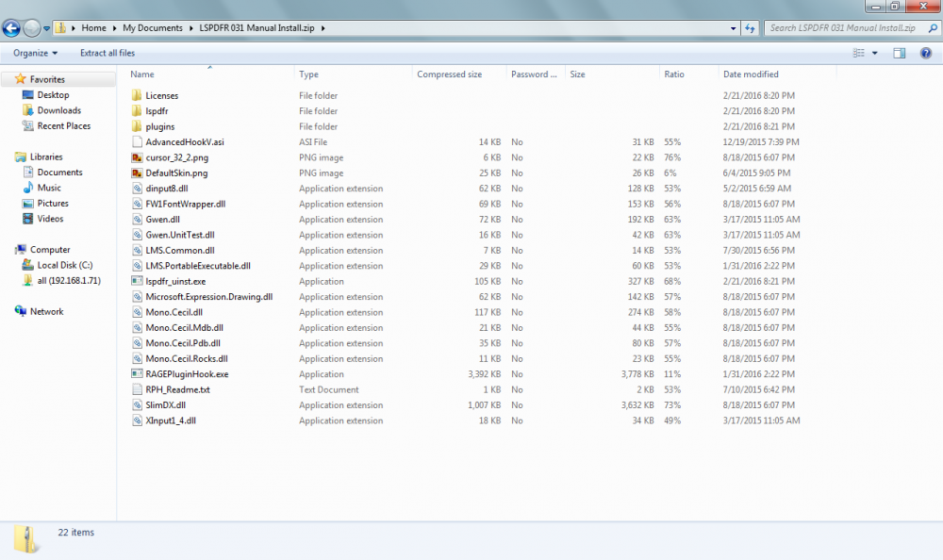This screenshot has height=560, width=943.
Task: Select the Gwen.dll file icon
Action: (137, 220)
